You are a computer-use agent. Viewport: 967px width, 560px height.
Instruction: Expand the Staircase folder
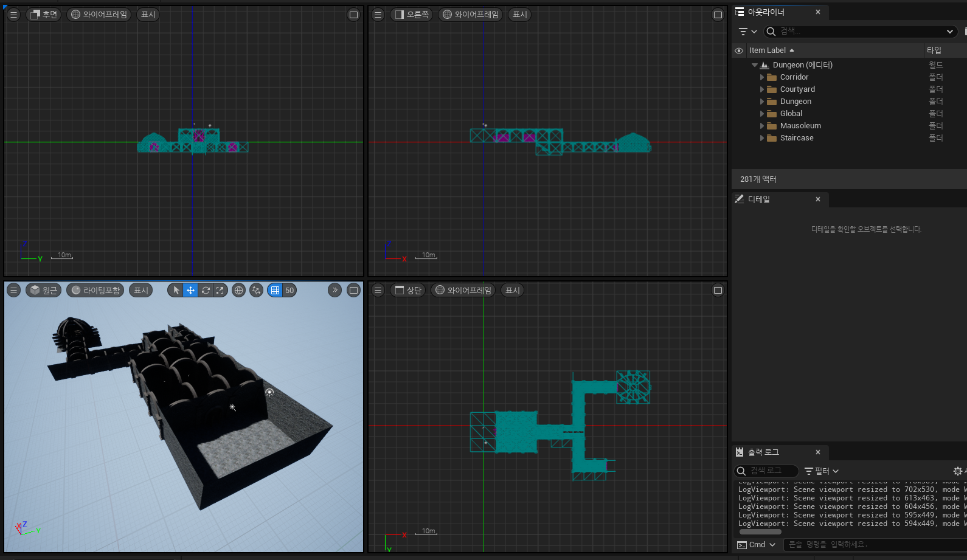[x=762, y=138]
